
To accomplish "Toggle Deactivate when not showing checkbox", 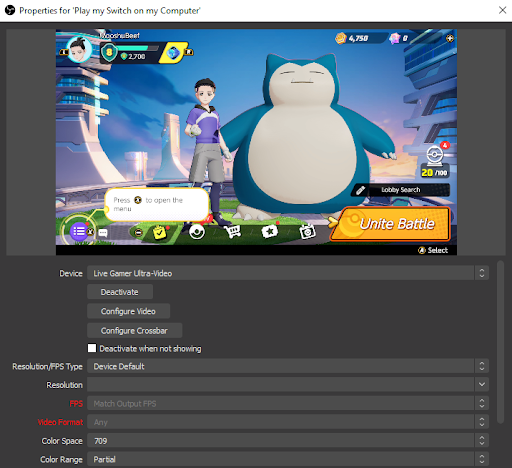I will click(92, 348).
